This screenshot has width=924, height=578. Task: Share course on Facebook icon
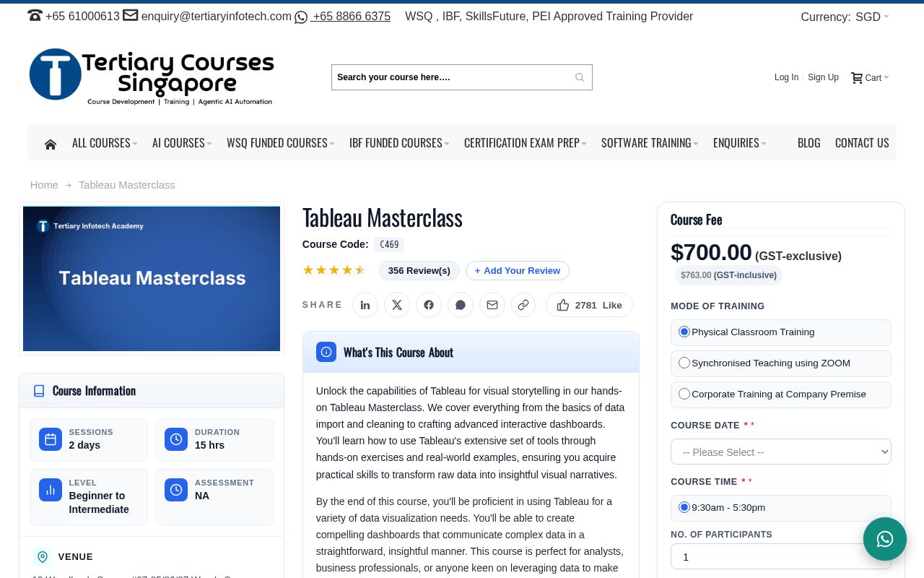click(x=429, y=305)
